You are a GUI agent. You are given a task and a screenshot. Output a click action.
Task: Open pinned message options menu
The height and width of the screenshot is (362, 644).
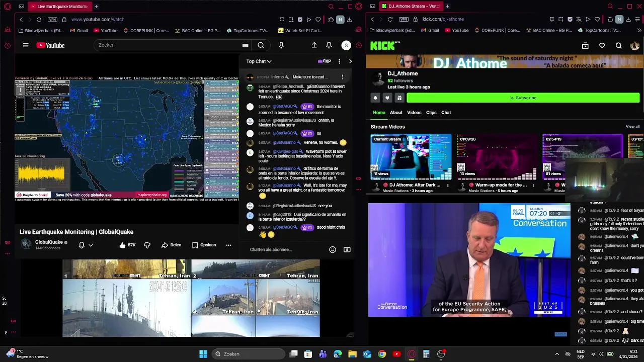[343, 77]
